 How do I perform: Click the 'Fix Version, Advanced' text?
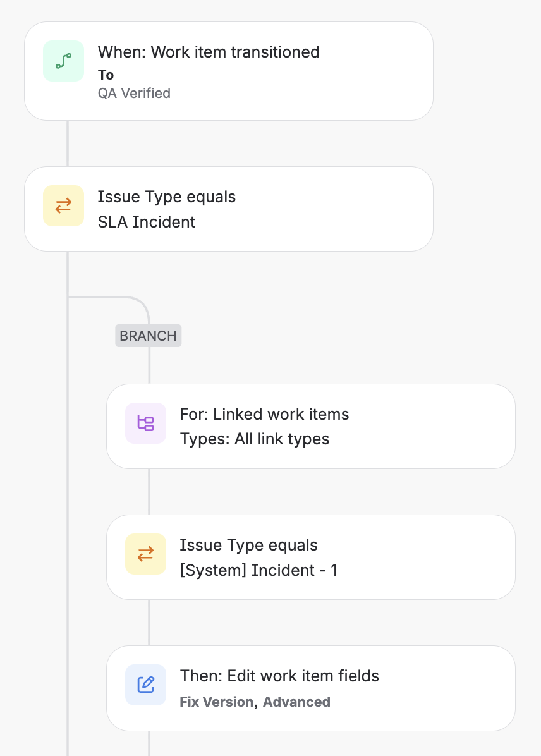tap(255, 702)
